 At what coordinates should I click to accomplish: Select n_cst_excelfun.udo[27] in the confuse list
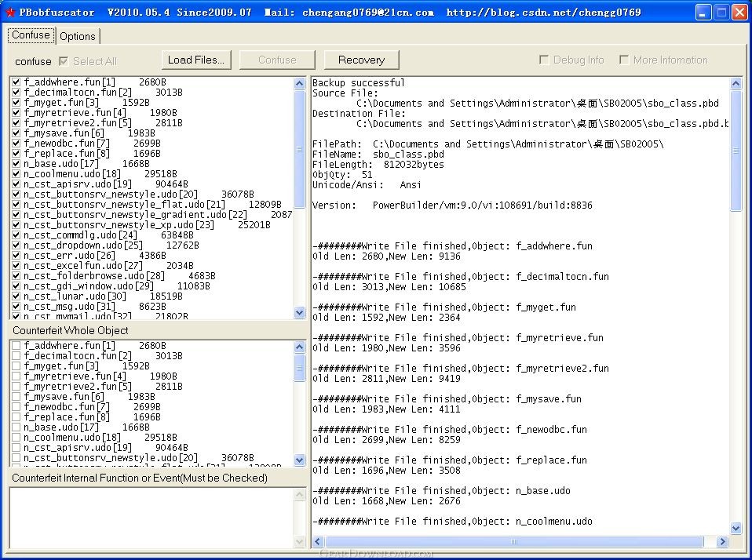tap(108, 265)
